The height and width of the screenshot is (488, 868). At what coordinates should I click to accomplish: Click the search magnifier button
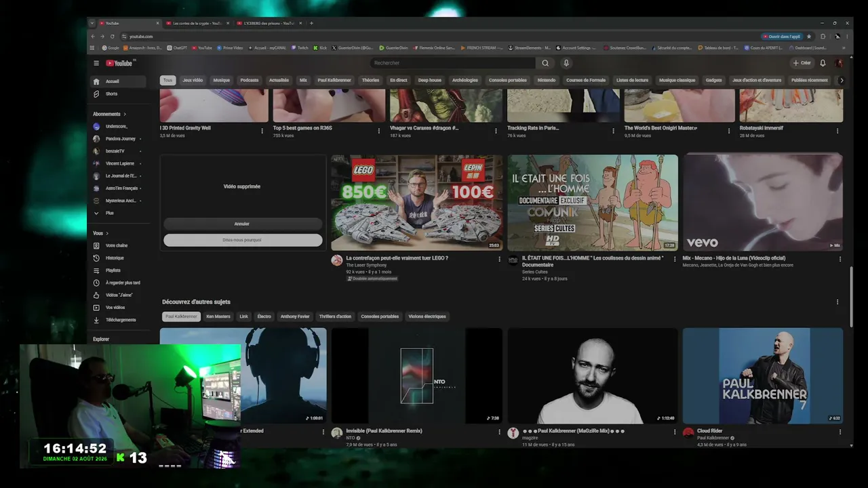pyautogui.click(x=545, y=63)
